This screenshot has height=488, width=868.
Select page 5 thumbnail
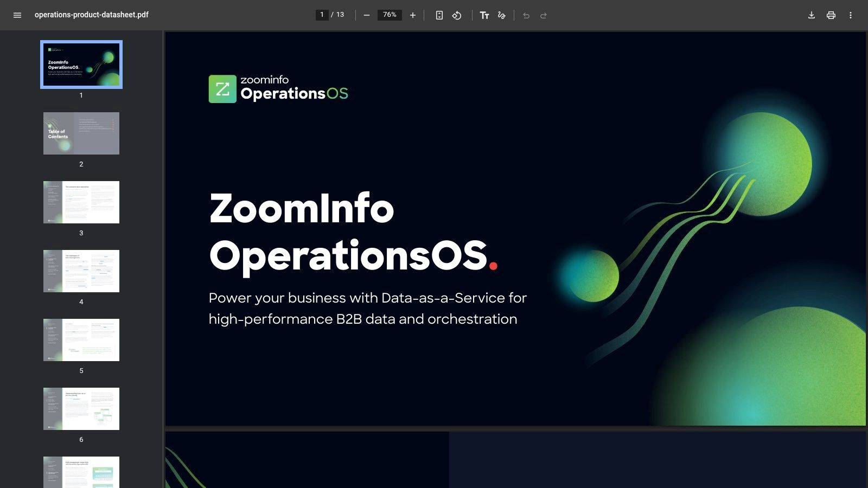pyautogui.click(x=81, y=340)
